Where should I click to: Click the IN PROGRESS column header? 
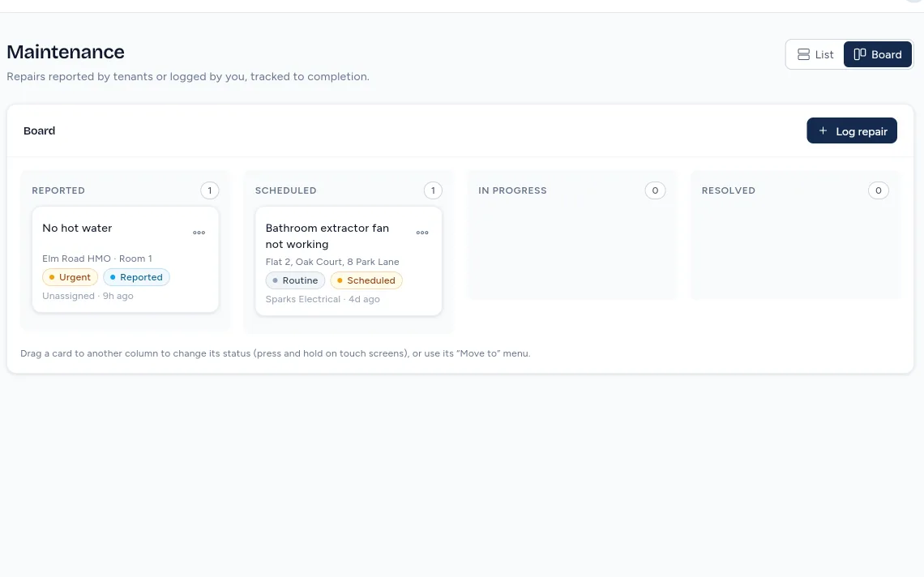click(513, 191)
